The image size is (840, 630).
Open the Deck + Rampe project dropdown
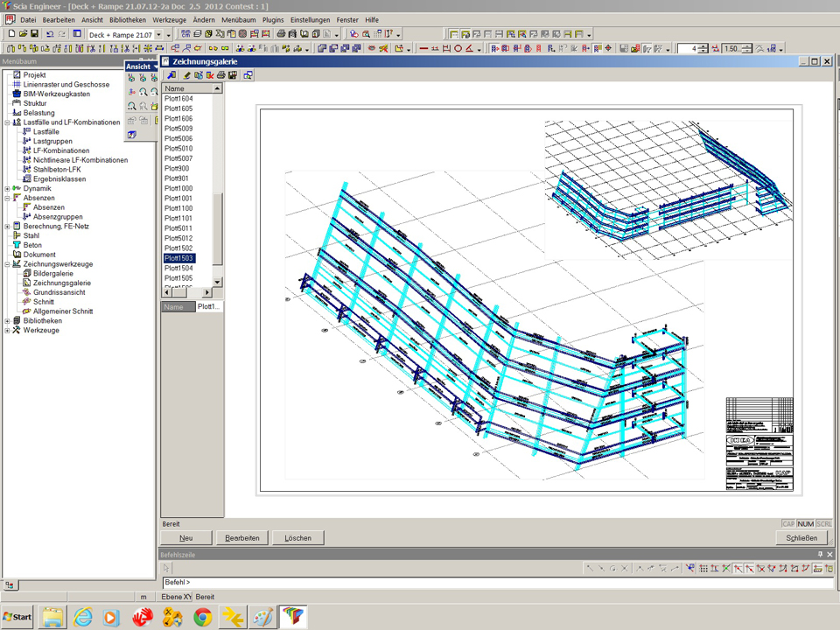point(158,34)
